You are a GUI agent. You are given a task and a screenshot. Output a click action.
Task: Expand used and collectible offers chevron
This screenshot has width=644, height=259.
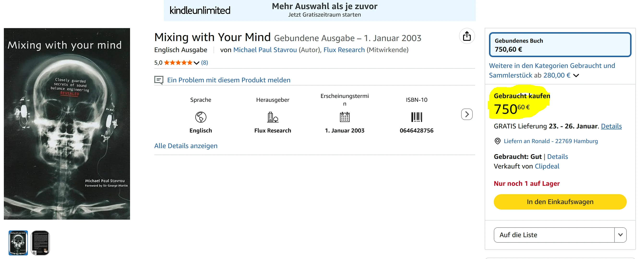point(576,76)
